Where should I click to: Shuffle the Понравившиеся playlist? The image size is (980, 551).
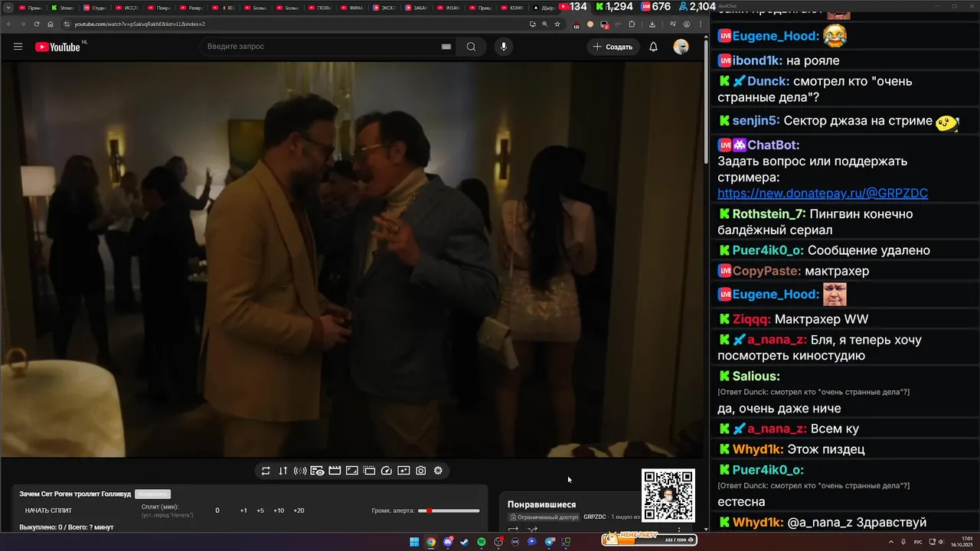click(532, 530)
